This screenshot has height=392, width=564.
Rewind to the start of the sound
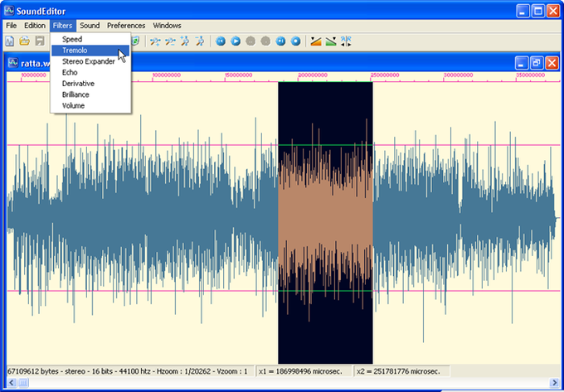click(x=221, y=41)
